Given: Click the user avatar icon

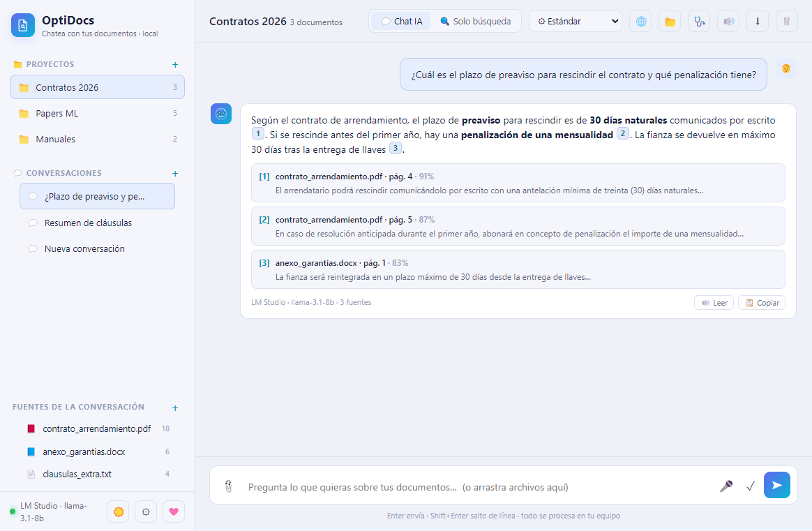Looking at the screenshot, I should [786, 69].
